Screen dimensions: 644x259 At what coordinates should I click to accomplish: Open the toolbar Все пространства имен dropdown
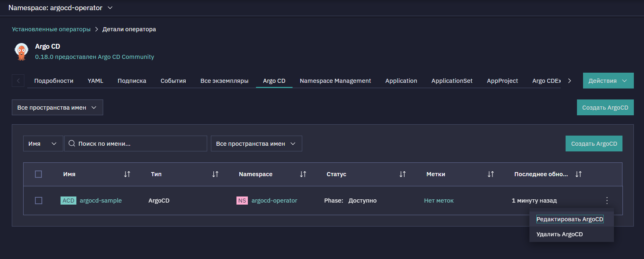pos(256,144)
